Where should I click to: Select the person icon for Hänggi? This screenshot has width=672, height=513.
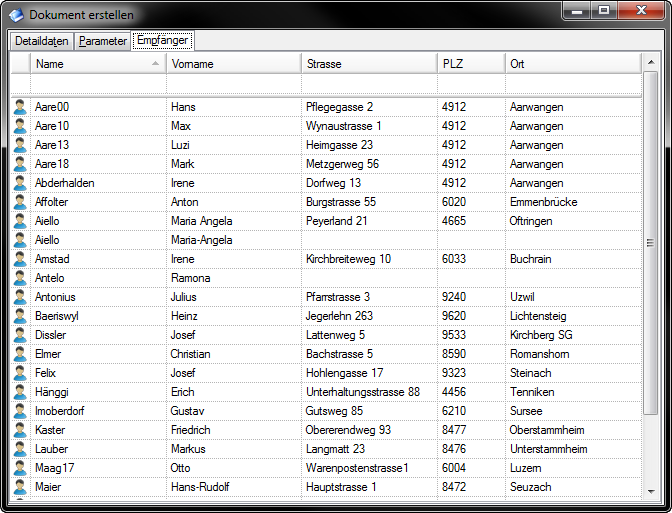click(x=20, y=392)
